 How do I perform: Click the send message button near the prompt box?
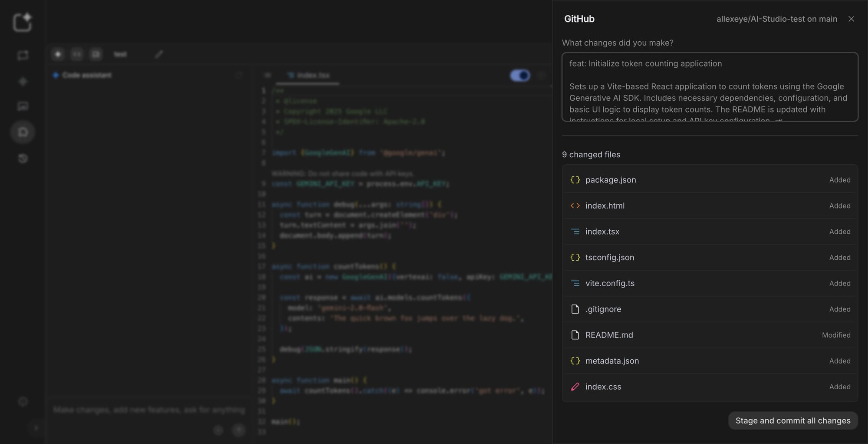tap(238, 430)
